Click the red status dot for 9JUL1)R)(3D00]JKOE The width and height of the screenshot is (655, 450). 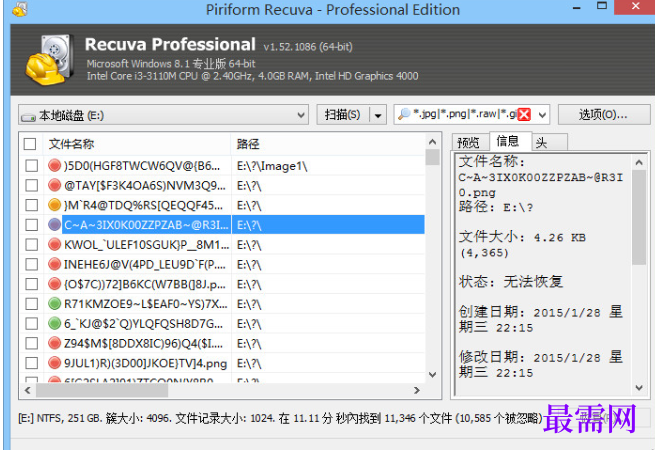pyautogui.click(x=54, y=363)
